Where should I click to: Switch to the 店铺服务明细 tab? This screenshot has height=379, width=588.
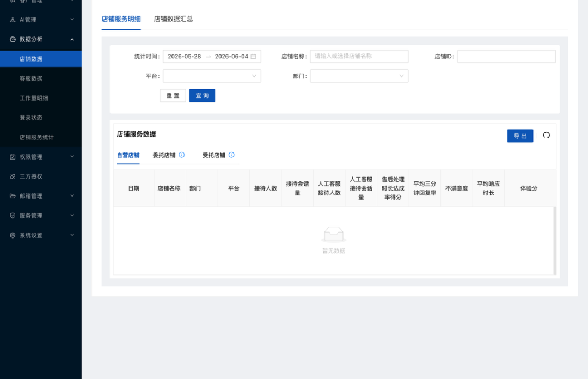(121, 19)
